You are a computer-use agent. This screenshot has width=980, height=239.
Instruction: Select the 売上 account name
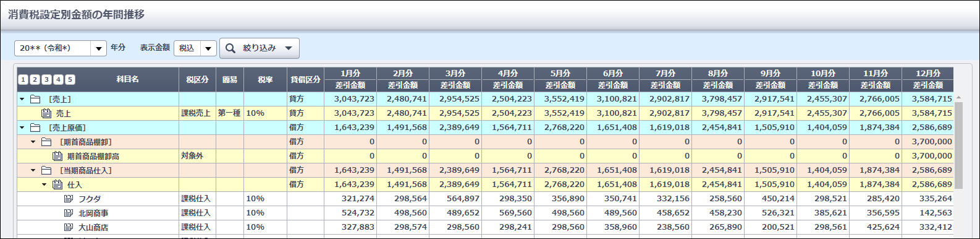64,113
